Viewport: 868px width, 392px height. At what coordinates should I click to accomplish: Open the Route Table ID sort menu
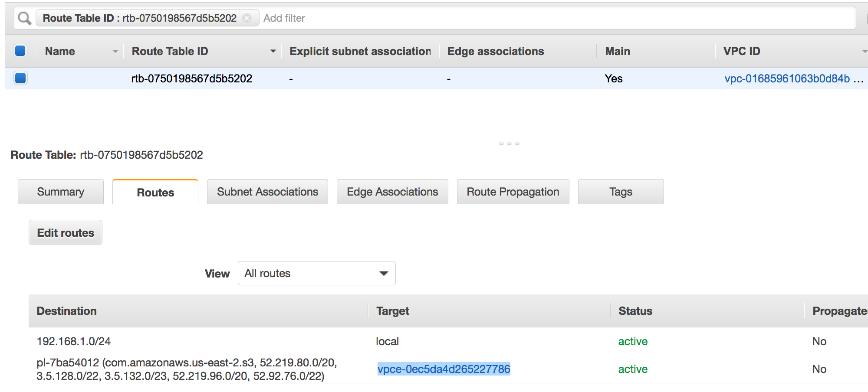pyautogui.click(x=273, y=51)
